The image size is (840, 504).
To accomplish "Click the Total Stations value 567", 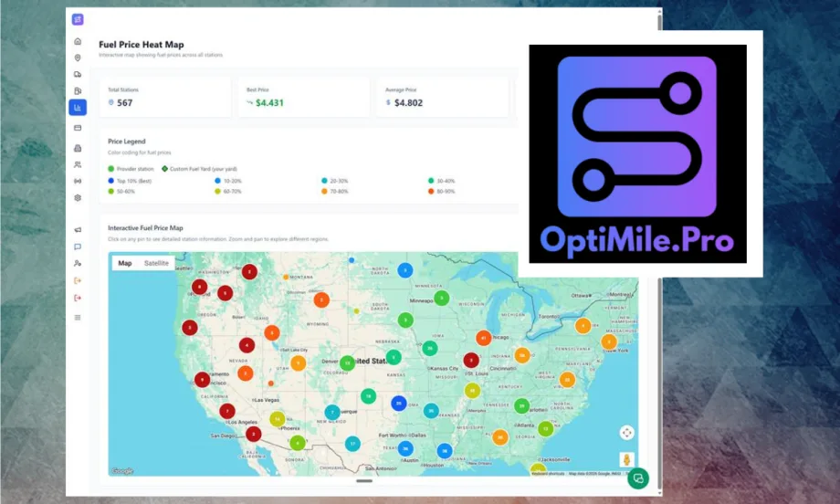I will click(124, 103).
